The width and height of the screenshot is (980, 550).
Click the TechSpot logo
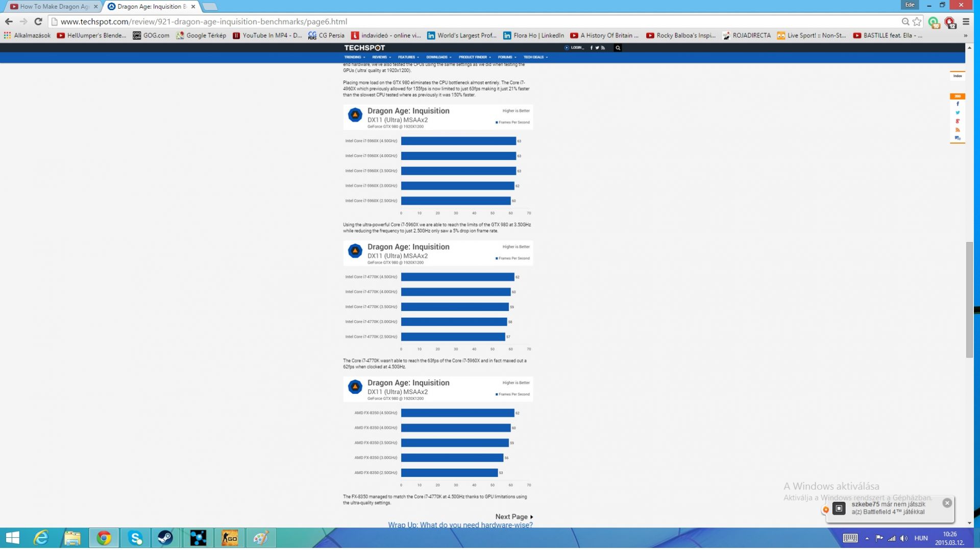(x=364, y=48)
